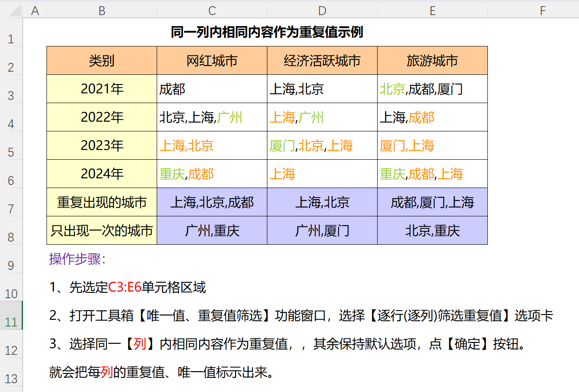Select the cell containing 厦门,北京,上海
Screen dimensions: 579x392
[x=322, y=146]
